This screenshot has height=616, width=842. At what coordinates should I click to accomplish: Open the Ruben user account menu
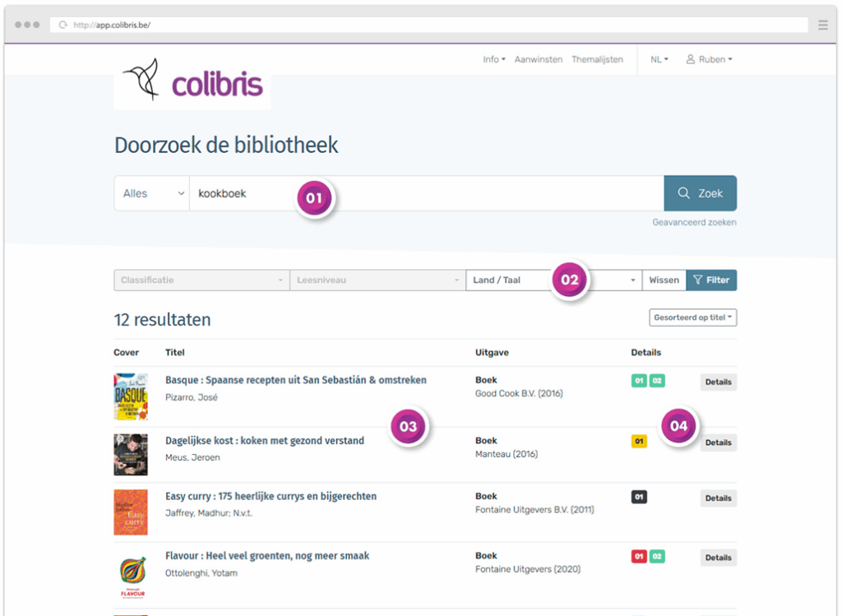pos(709,59)
